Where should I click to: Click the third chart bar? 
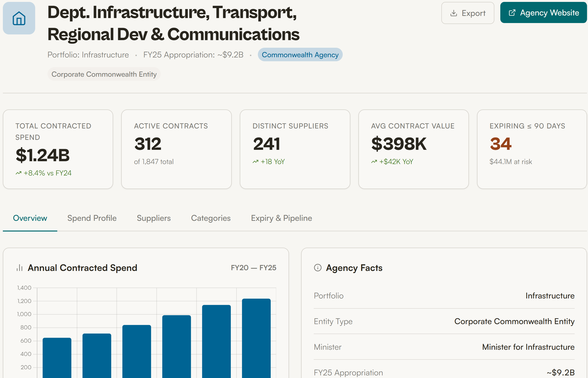tap(137, 351)
